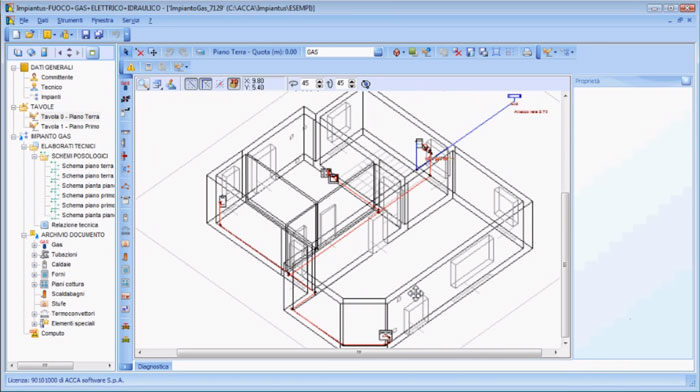Image resolution: width=700 pixels, height=392 pixels.
Task: Open file with the folder icon
Action: coord(29,34)
